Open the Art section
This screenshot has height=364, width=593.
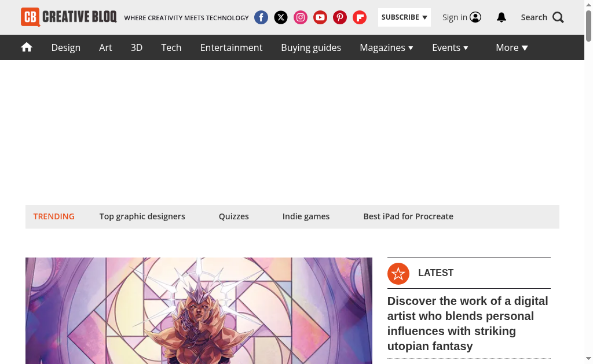click(105, 47)
